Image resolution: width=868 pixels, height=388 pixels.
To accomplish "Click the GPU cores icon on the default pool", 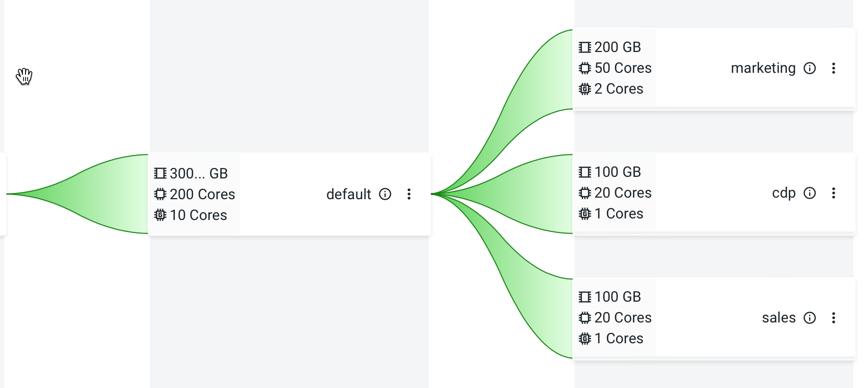I will (x=159, y=215).
